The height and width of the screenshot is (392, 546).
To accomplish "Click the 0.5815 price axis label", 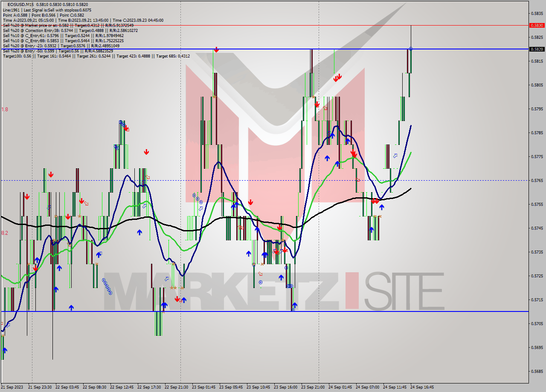I will [537, 61].
